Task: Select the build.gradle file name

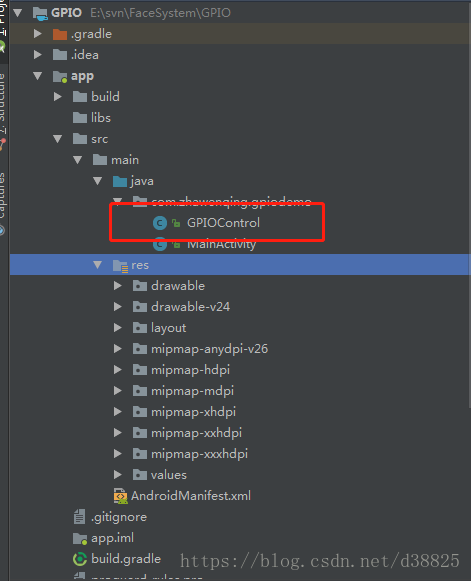Action: (126, 559)
